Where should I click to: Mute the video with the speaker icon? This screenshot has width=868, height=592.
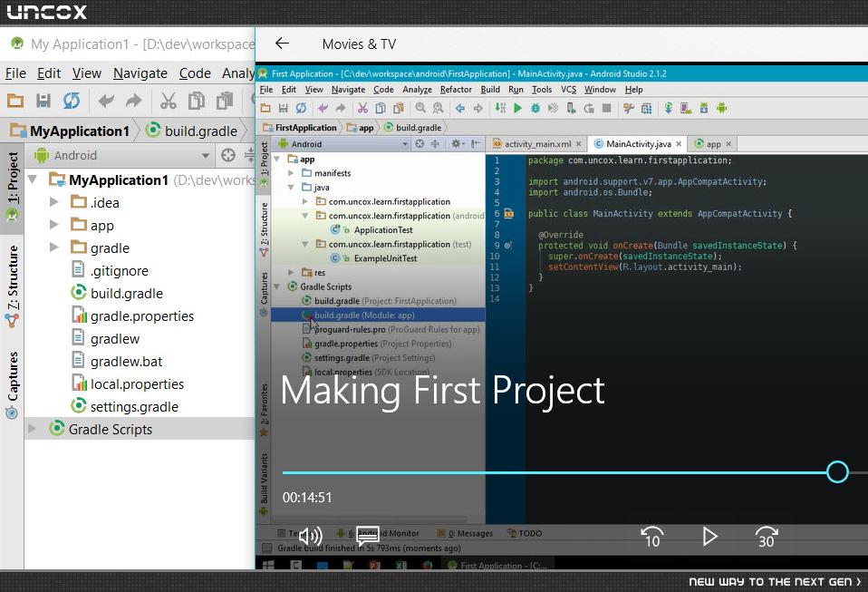(x=310, y=536)
